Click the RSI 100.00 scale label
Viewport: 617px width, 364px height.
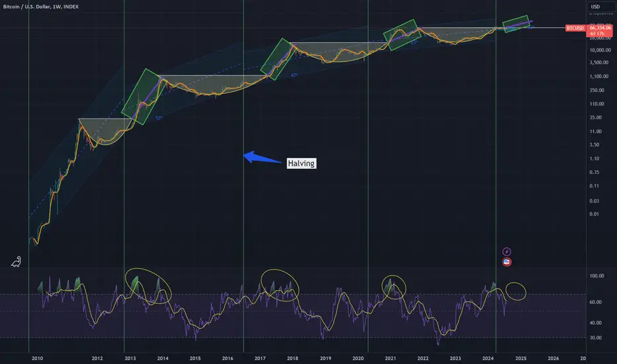click(596, 276)
